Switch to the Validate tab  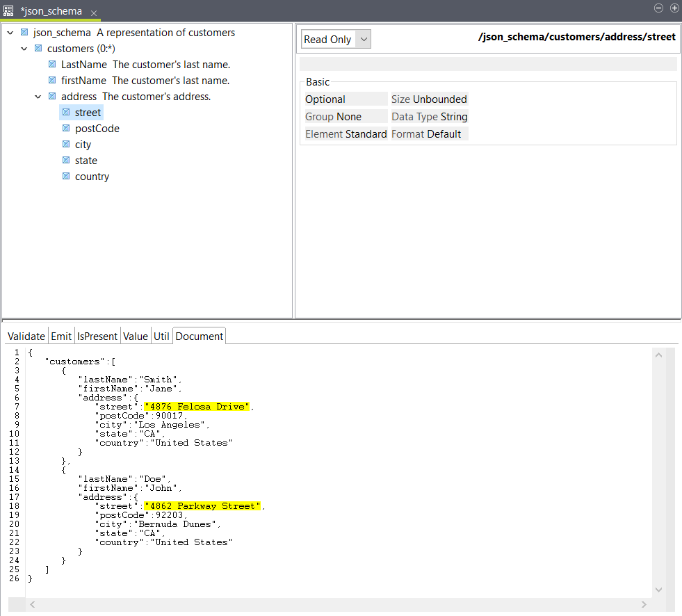point(26,336)
